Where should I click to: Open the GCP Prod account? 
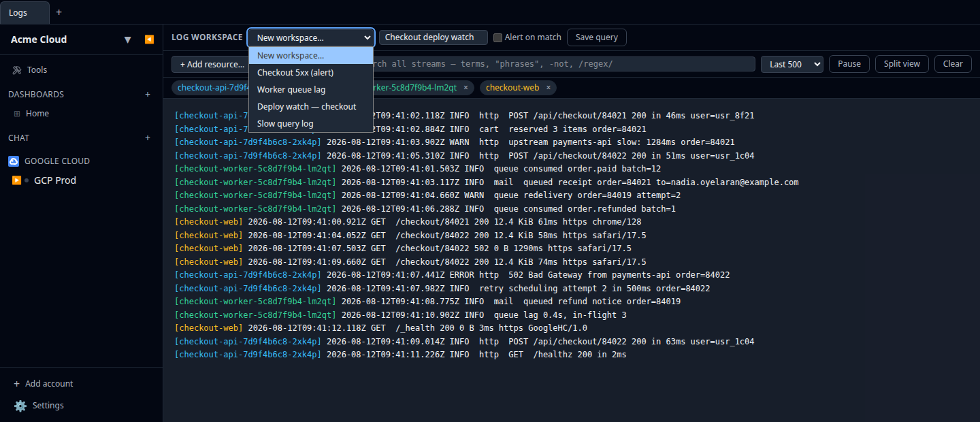coord(55,180)
